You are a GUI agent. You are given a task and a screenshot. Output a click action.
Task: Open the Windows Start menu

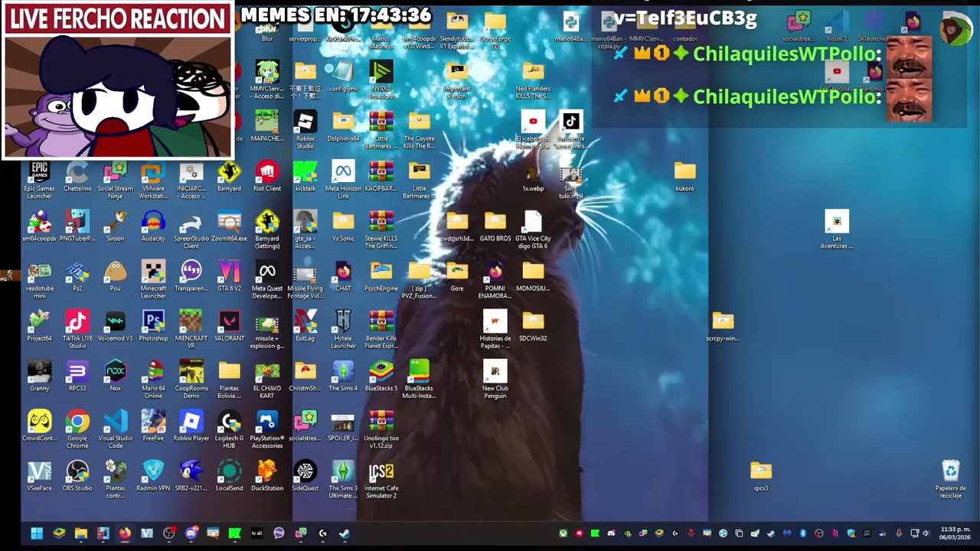[37, 533]
